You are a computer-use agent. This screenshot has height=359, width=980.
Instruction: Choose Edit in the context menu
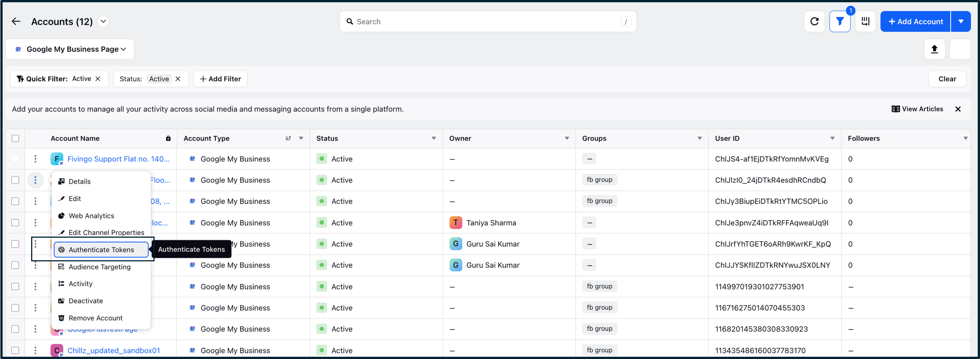point(101,199)
